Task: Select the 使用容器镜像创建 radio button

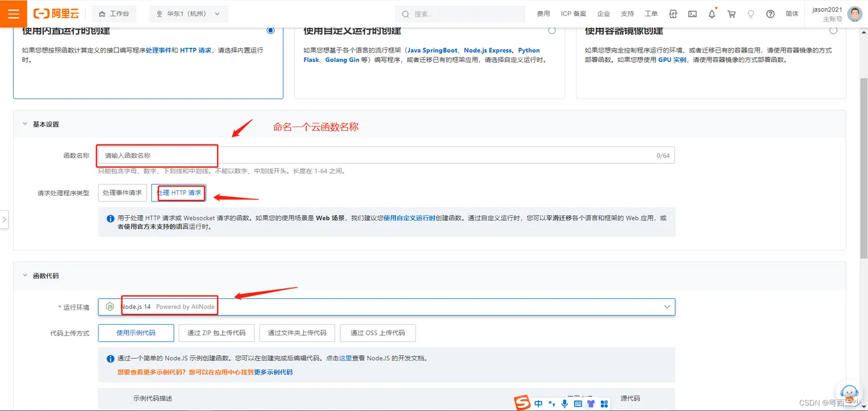Action: point(833,30)
